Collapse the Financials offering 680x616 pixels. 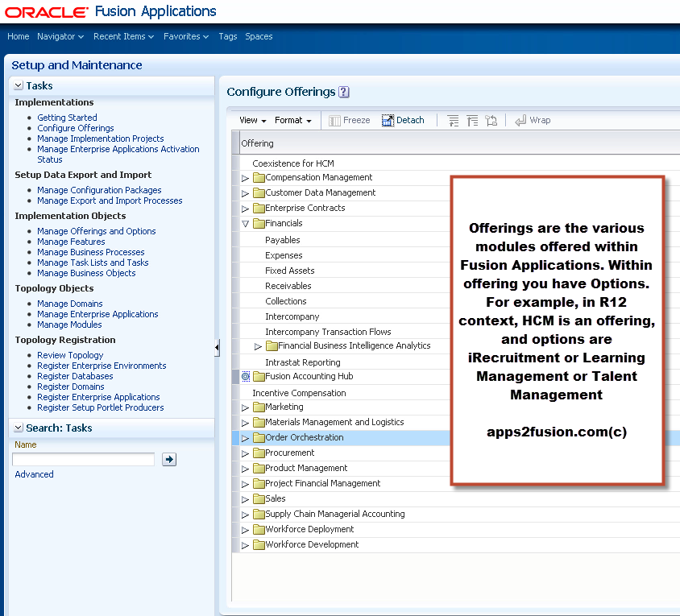tap(245, 224)
